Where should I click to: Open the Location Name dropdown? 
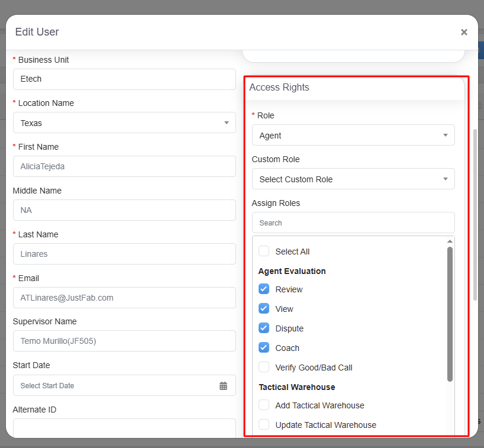tap(124, 123)
